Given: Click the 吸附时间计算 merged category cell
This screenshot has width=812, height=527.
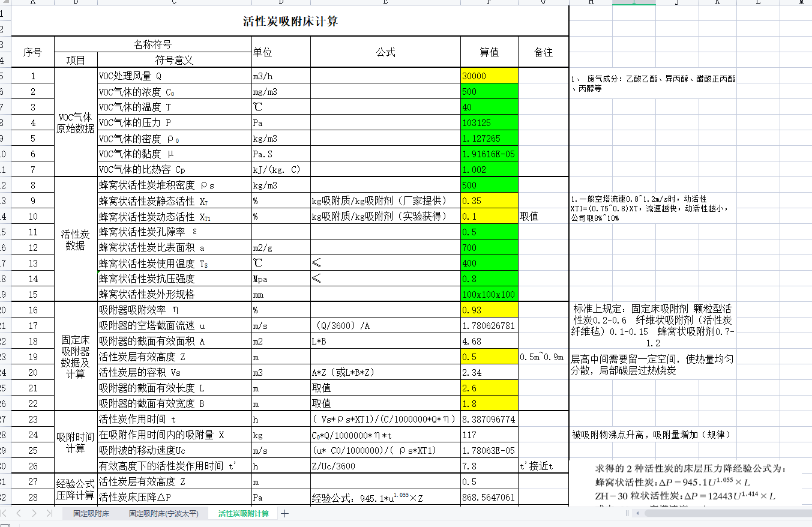Looking at the screenshot, I should pyautogui.click(x=76, y=442).
